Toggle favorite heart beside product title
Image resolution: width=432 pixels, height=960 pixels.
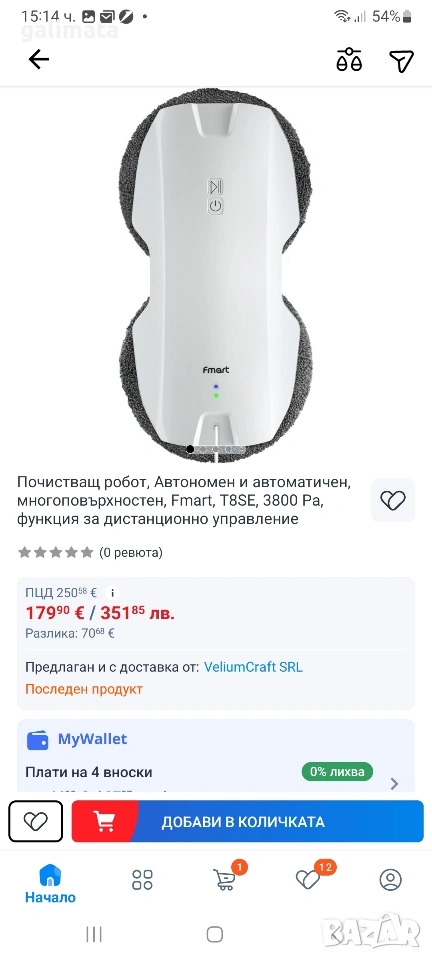393,500
